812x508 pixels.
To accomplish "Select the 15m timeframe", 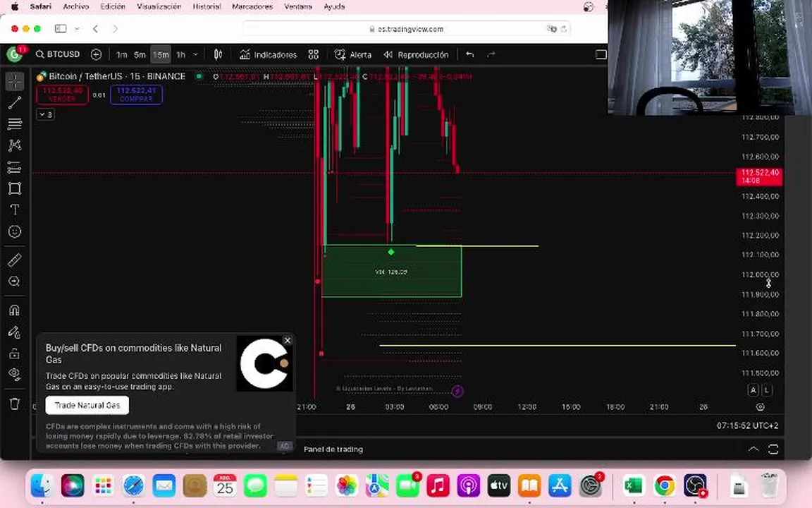I will 161,54.
